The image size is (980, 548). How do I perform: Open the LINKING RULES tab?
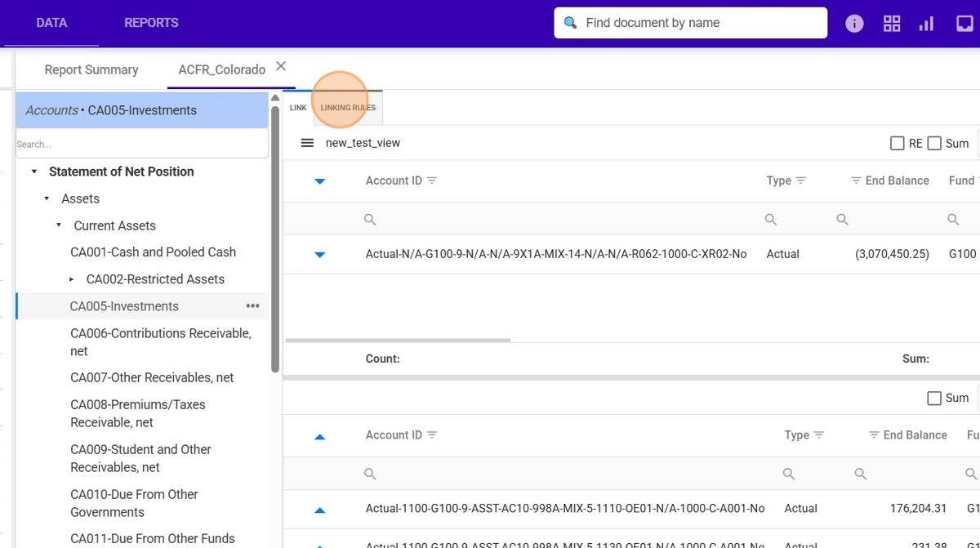pos(348,108)
